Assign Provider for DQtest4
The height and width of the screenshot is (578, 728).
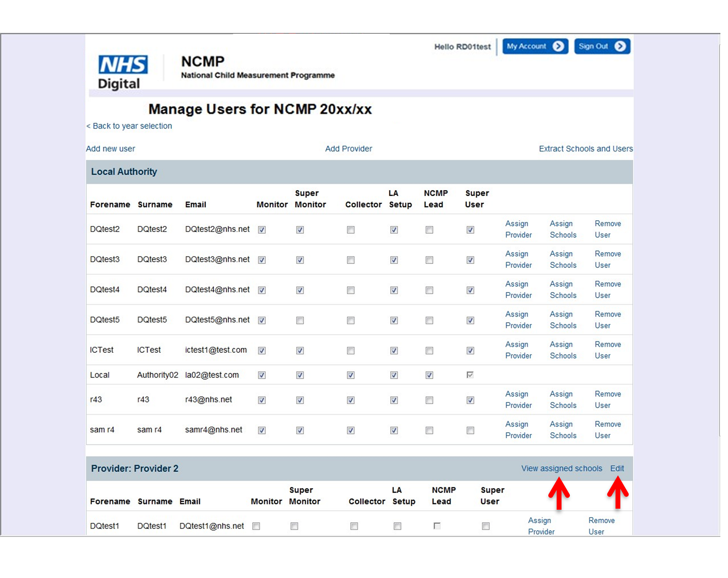(x=518, y=290)
